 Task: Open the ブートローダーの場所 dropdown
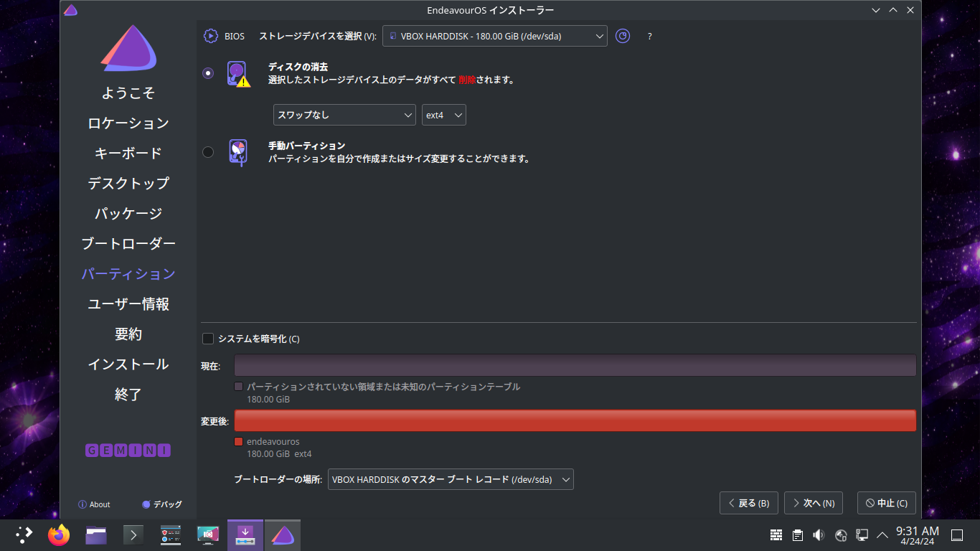(x=451, y=479)
